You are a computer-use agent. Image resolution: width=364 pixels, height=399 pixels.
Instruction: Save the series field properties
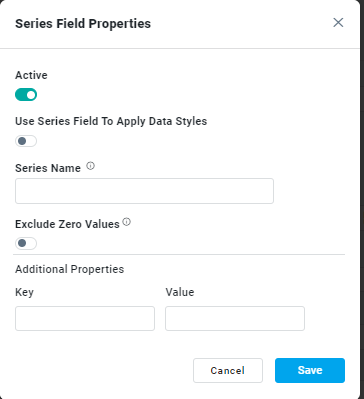click(310, 370)
